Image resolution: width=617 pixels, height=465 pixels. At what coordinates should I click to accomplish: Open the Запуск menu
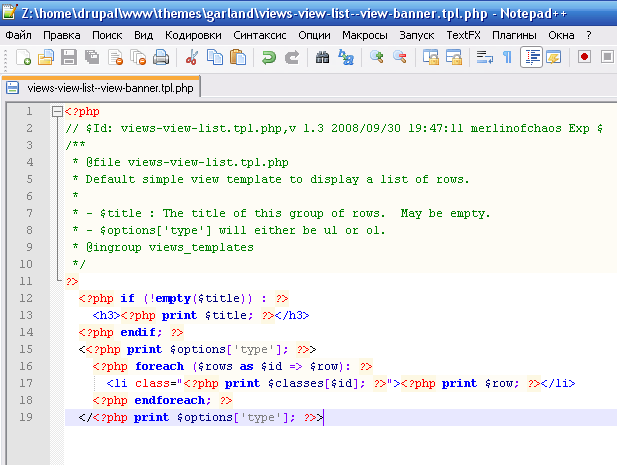(x=417, y=35)
